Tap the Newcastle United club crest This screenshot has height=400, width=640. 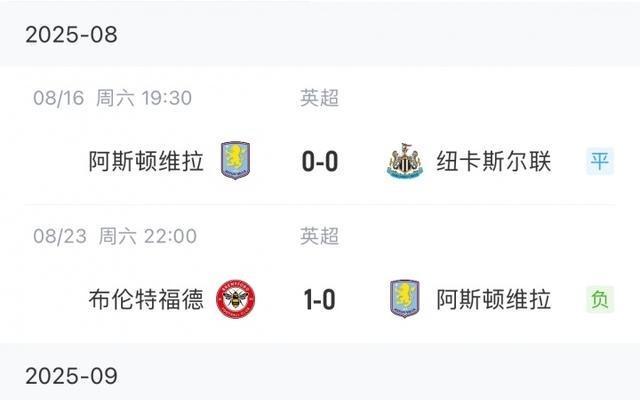(x=404, y=160)
